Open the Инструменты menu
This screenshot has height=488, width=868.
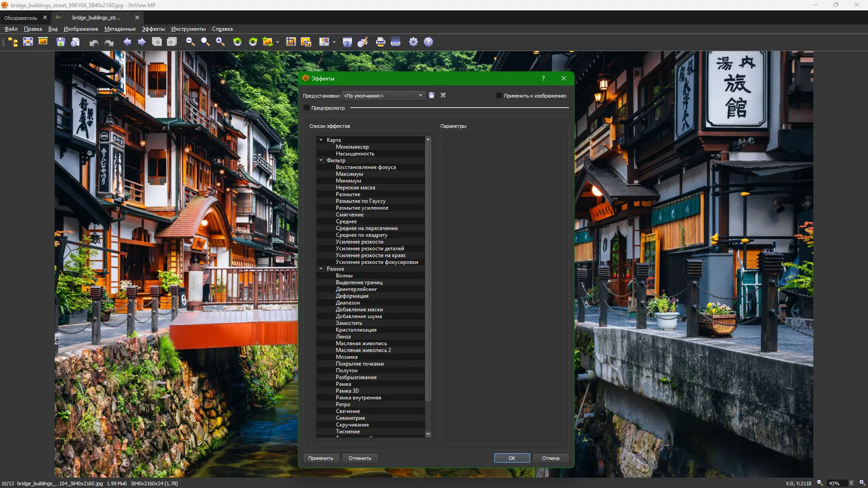click(x=188, y=29)
